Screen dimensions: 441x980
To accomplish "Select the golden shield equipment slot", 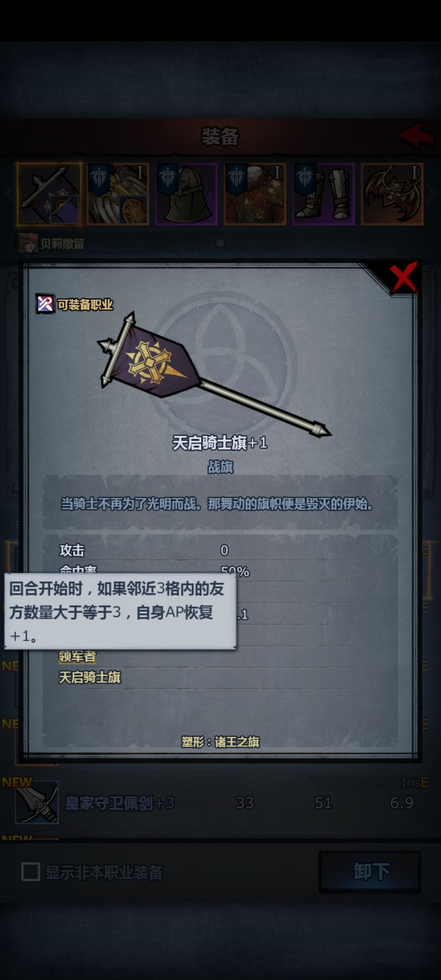I will tap(118, 194).
